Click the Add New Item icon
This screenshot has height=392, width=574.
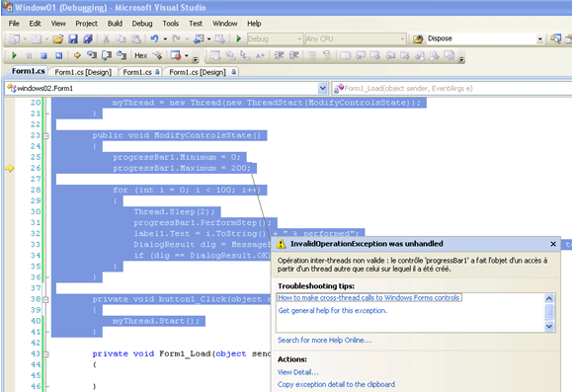37,39
